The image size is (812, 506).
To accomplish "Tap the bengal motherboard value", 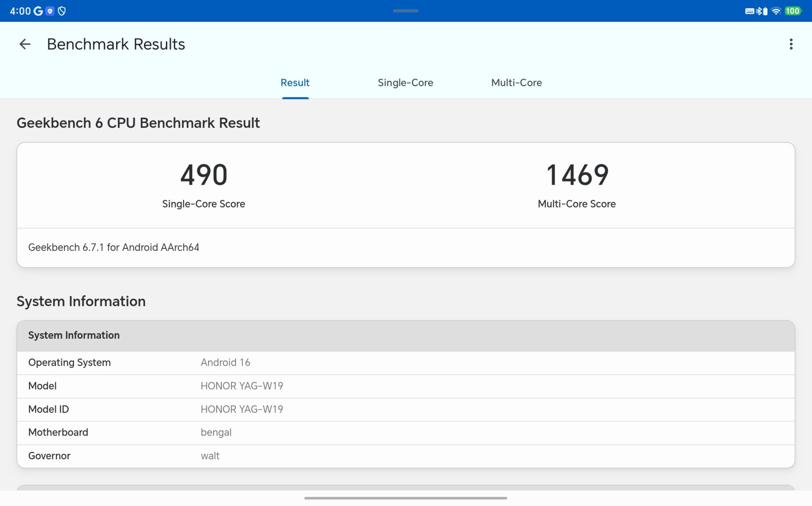I will [x=216, y=432].
